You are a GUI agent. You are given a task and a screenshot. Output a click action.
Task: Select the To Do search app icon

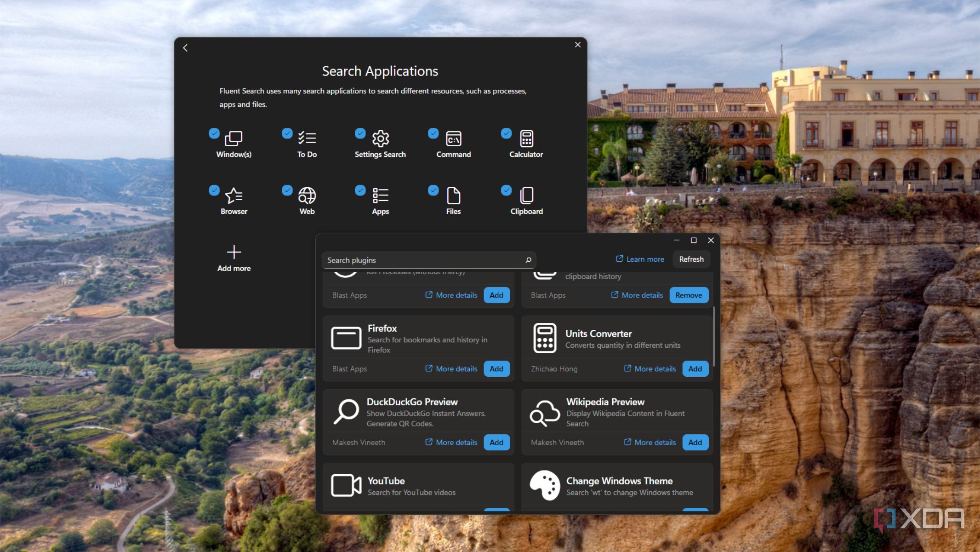pyautogui.click(x=307, y=138)
